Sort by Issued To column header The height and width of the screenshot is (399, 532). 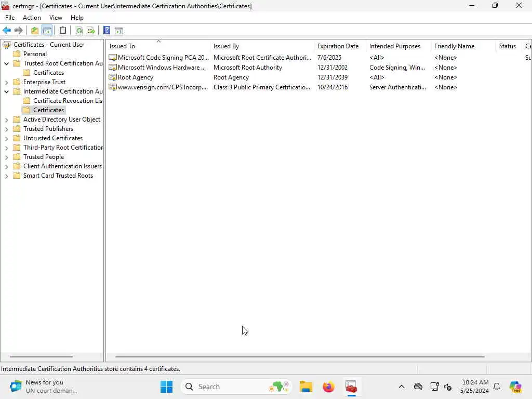pos(158,46)
